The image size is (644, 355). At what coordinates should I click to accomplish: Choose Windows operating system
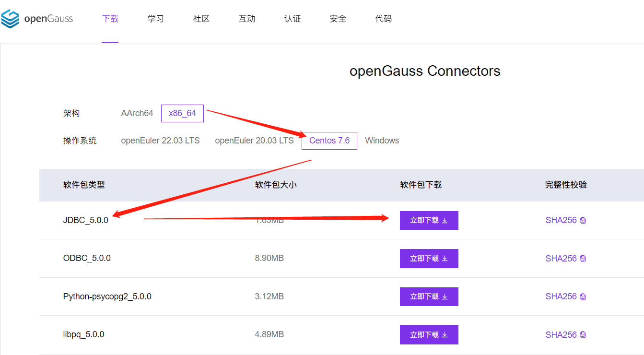click(x=382, y=141)
